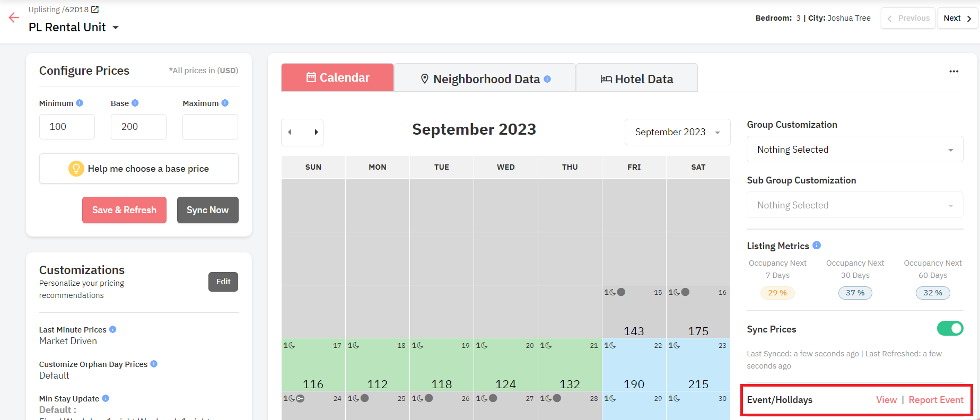Select September 19 with price 118
The width and height of the screenshot is (980, 420).
442,365
